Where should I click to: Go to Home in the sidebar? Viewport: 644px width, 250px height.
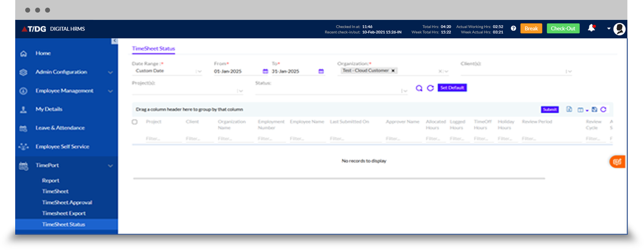point(43,54)
